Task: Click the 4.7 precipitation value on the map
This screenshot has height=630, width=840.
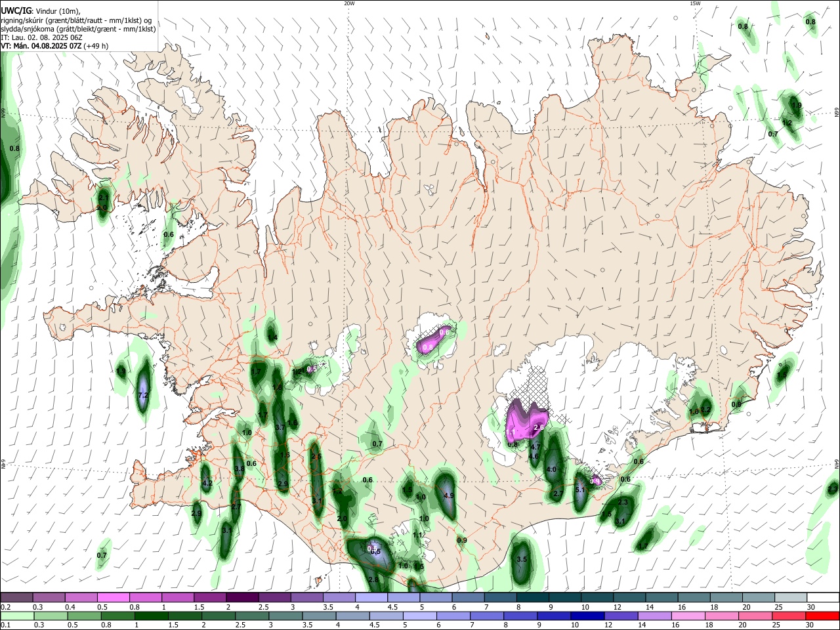Action: (535, 447)
